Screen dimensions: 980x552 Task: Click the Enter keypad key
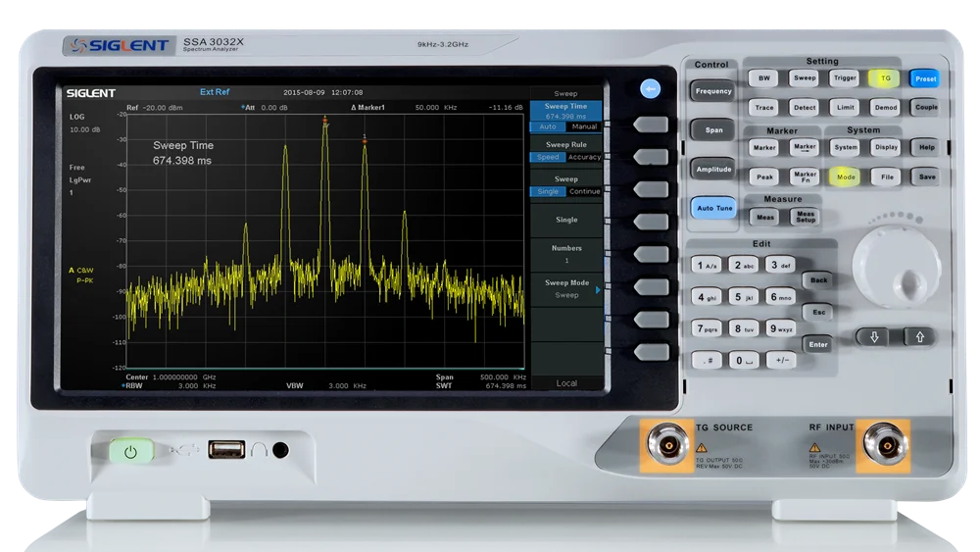[818, 344]
